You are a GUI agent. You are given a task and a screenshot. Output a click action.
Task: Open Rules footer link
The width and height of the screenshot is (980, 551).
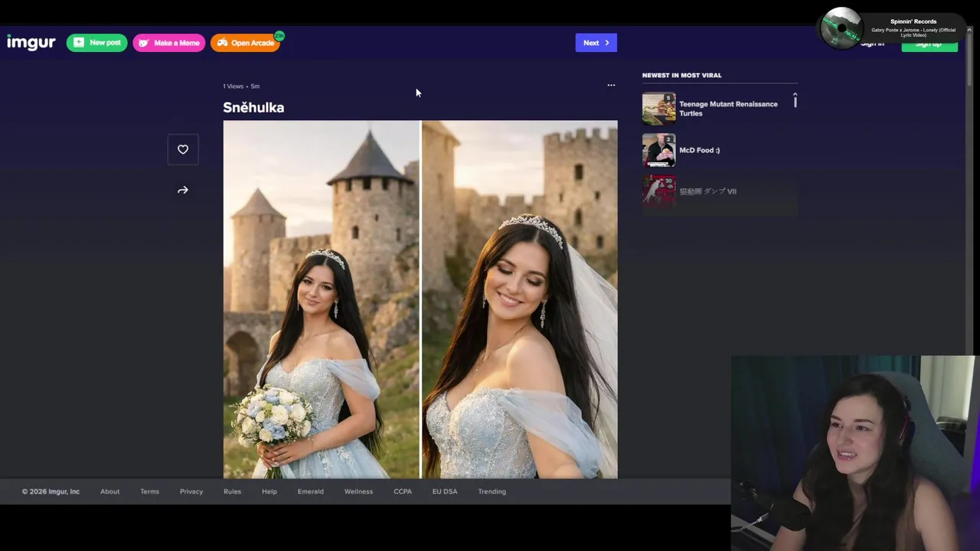[x=232, y=491]
